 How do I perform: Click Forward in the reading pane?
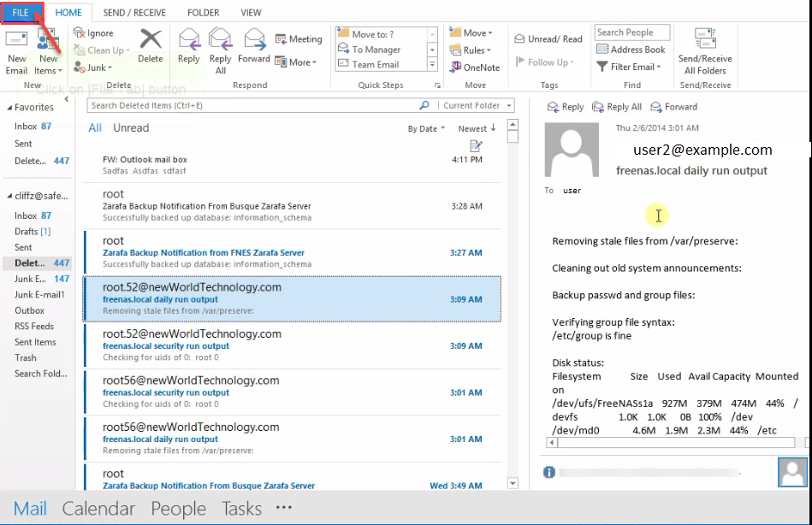(673, 107)
